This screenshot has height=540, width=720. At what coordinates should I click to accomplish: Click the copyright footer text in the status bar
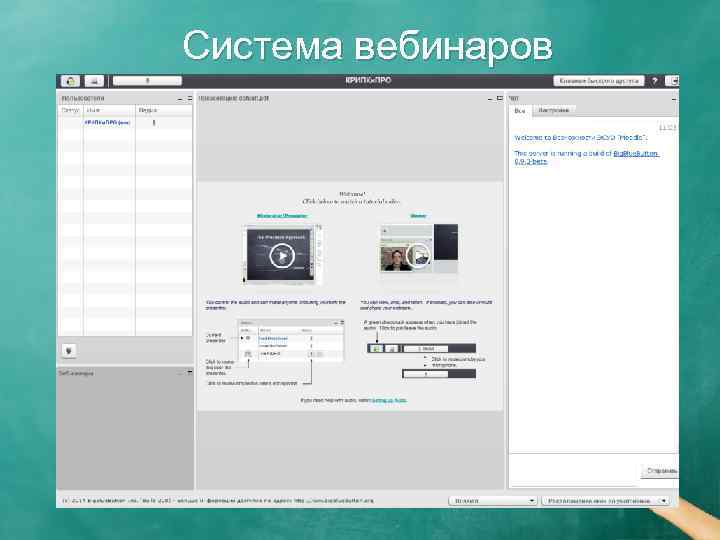click(x=218, y=501)
